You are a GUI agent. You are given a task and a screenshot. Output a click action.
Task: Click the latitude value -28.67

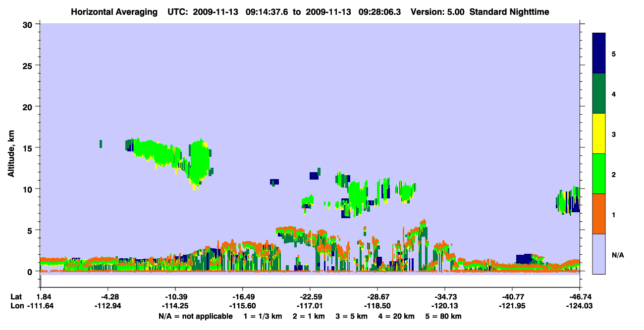[x=377, y=296]
